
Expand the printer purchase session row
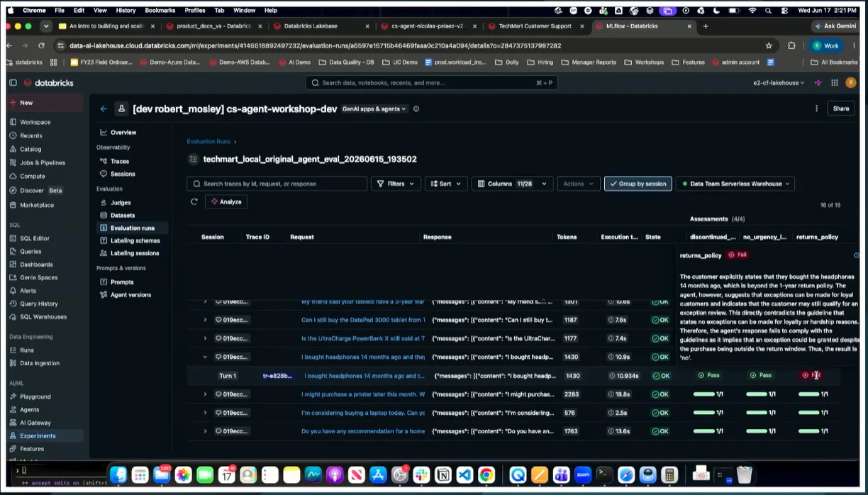point(206,394)
